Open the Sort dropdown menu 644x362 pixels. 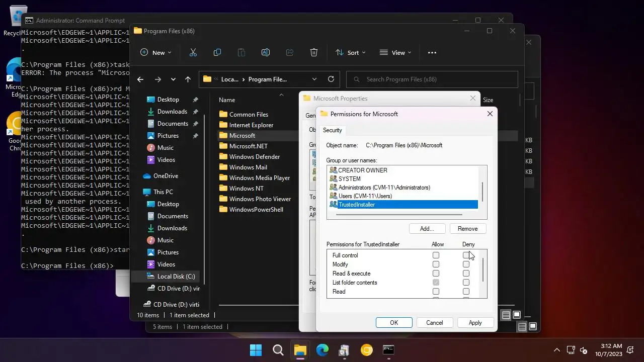pos(350,52)
